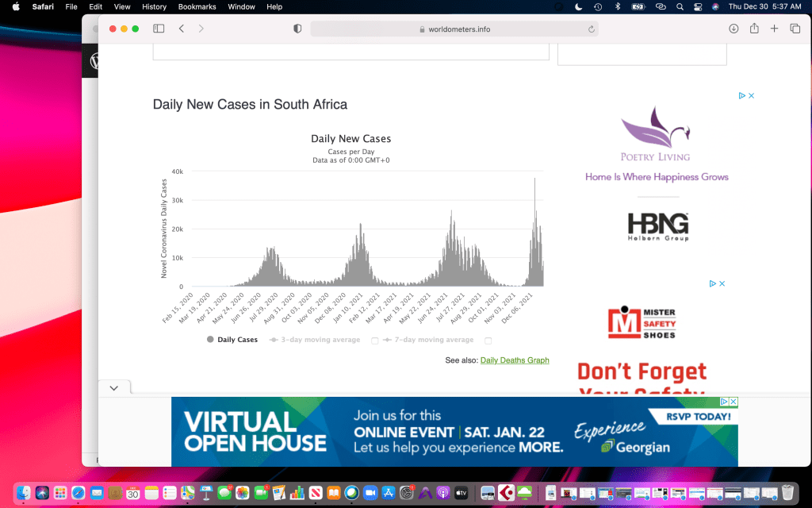812x508 pixels.
Task: Toggle the Safari sidebar panel
Action: (x=159, y=29)
